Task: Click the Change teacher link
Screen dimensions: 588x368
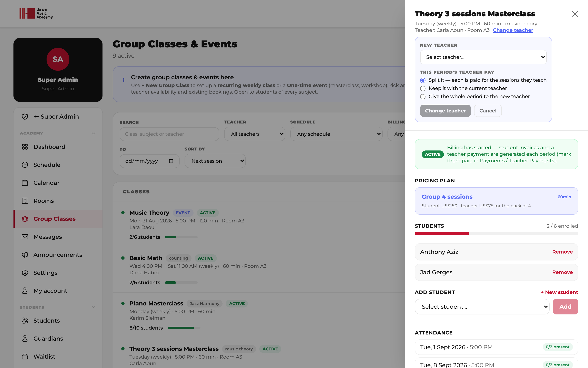Action: coord(513,30)
